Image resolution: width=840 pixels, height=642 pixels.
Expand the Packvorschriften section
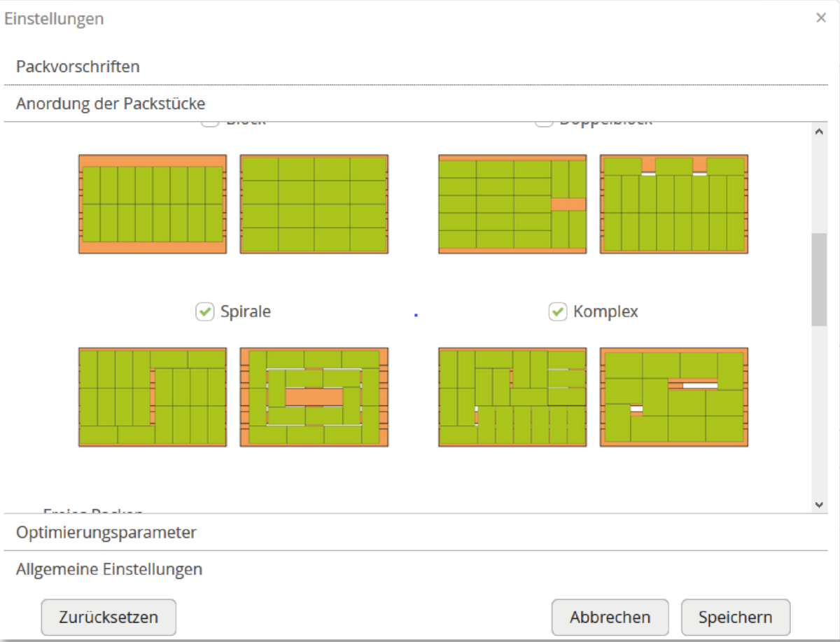coord(79,67)
